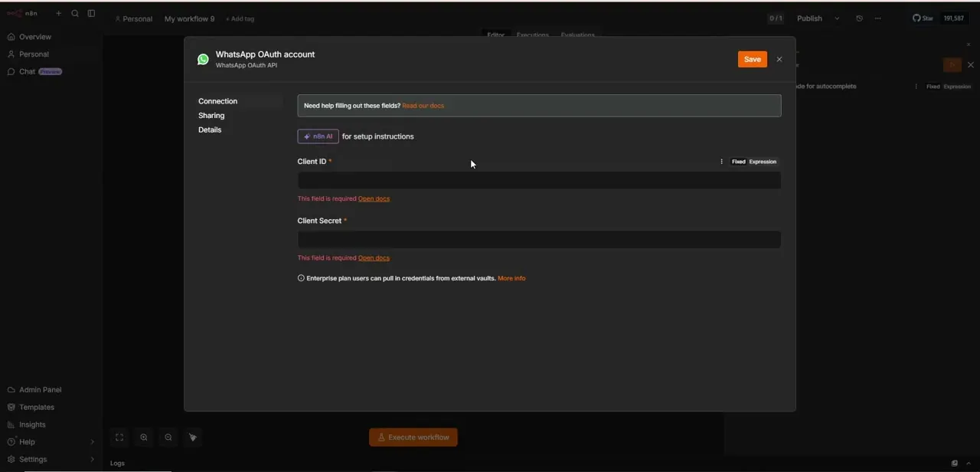Viewport: 980px width, 472px height.
Task: Focus the Client ID input field
Action: [x=539, y=180]
